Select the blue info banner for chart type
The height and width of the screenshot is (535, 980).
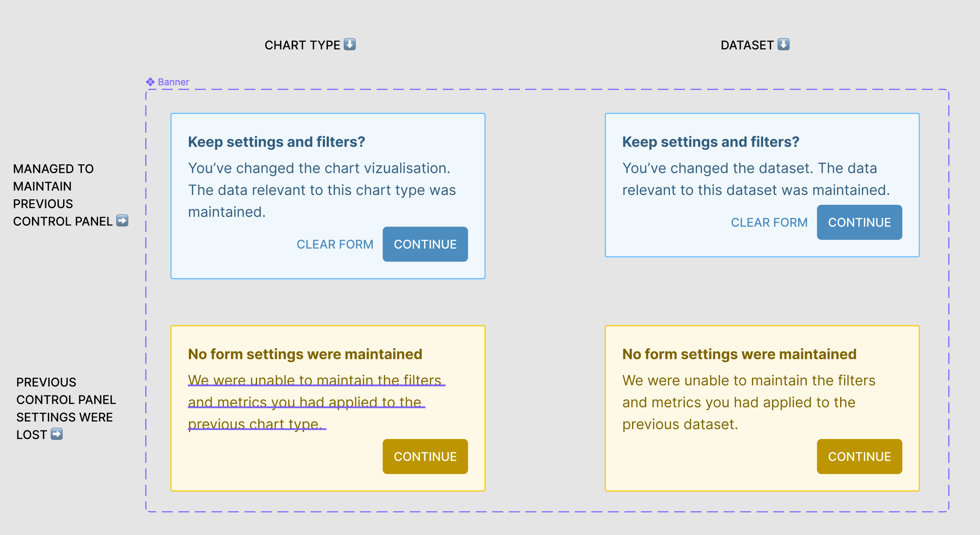tap(328, 195)
